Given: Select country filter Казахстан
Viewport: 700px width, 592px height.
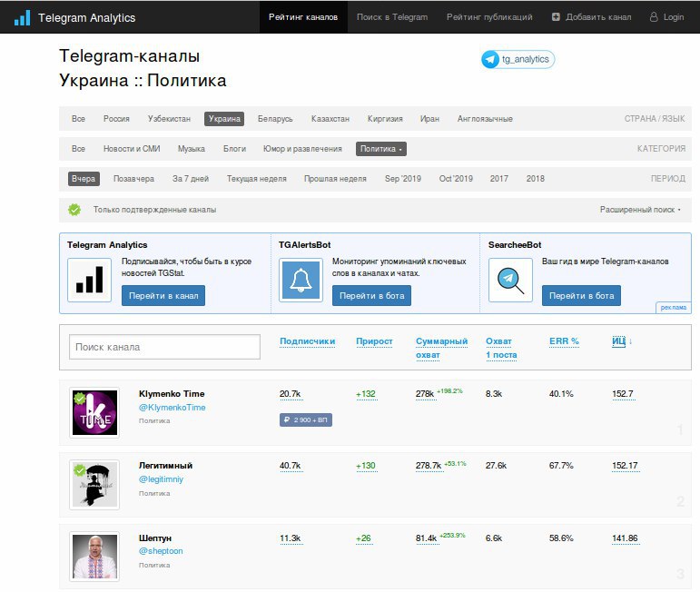Looking at the screenshot, I should 330,119.
